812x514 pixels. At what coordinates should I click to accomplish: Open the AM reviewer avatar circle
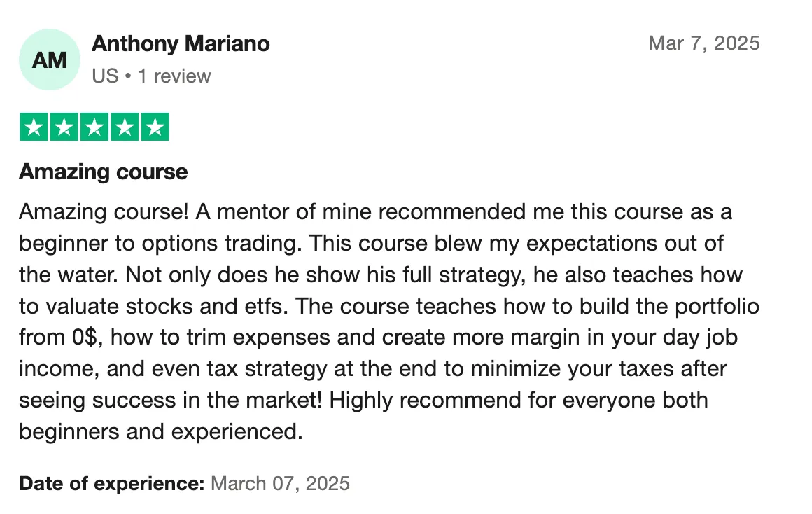pyautogui.click(x=50, y=60)
